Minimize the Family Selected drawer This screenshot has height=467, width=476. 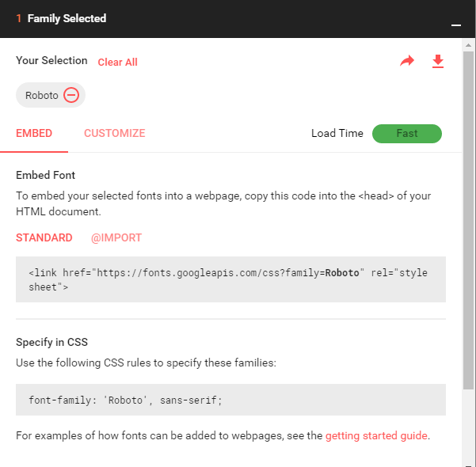point(456,25)
